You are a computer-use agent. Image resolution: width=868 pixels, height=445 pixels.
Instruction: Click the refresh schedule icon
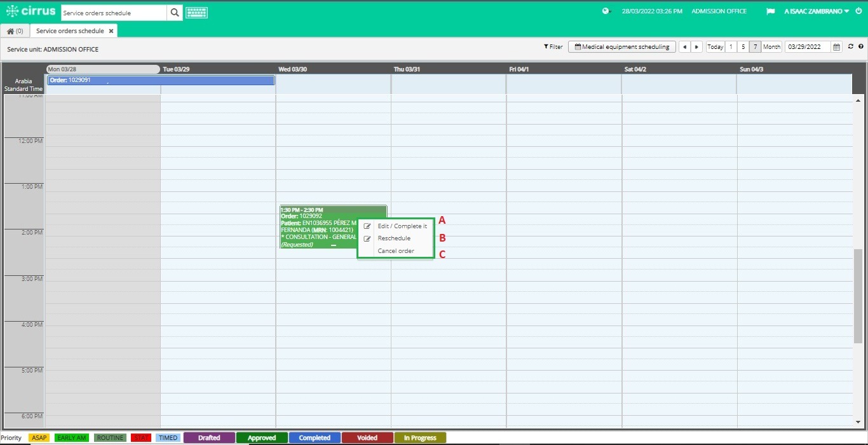[x=851, y=46]
